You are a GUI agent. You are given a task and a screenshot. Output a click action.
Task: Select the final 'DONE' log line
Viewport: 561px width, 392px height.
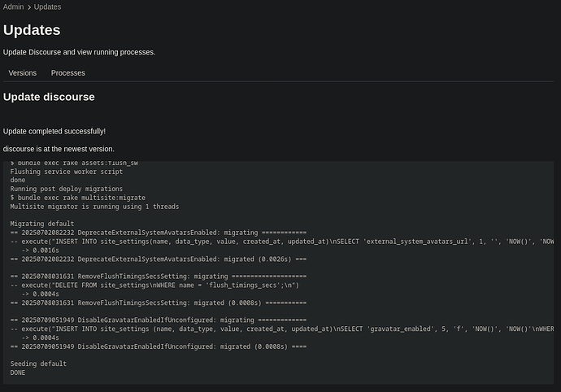[x=18, y=372]
